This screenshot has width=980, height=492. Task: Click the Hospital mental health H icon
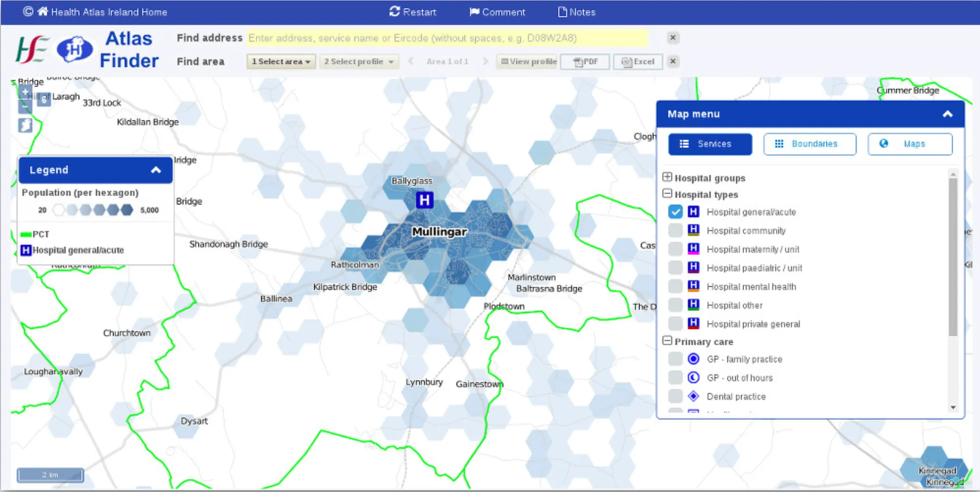pyautogui.click(x=694, y=286)
